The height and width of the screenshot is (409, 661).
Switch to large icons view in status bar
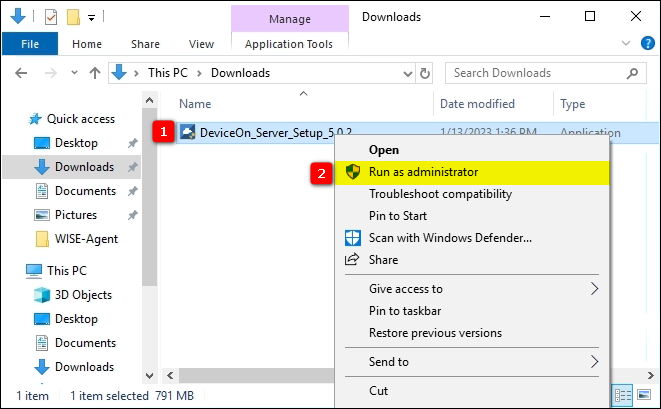click(x=643, y=395)
